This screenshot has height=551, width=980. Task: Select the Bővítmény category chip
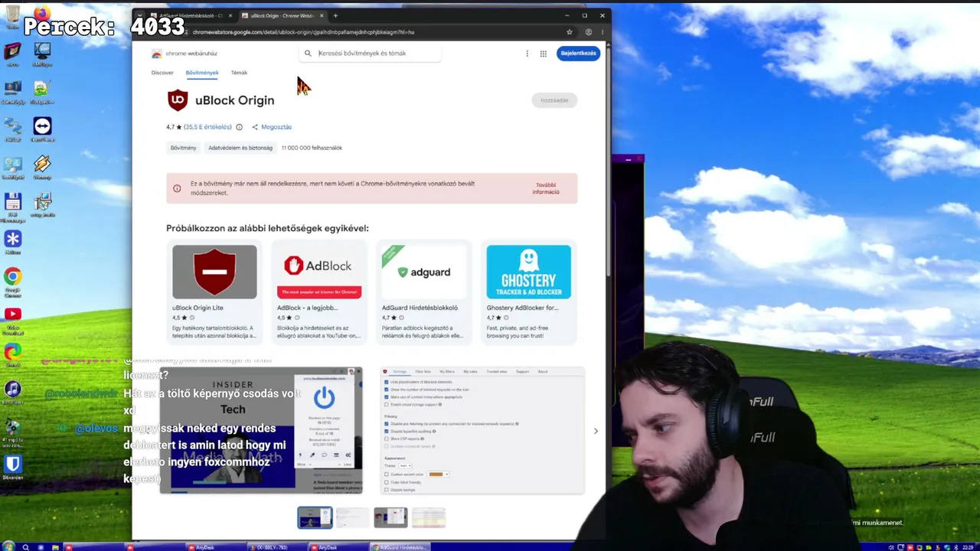pyautogui.click(x=184, y=148)
